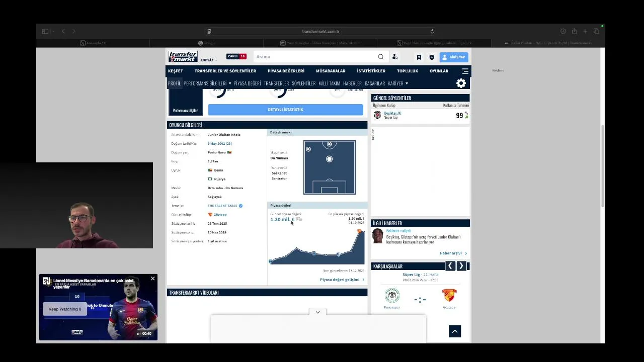Collapse the bottom ad with chevron

point(317,312)
